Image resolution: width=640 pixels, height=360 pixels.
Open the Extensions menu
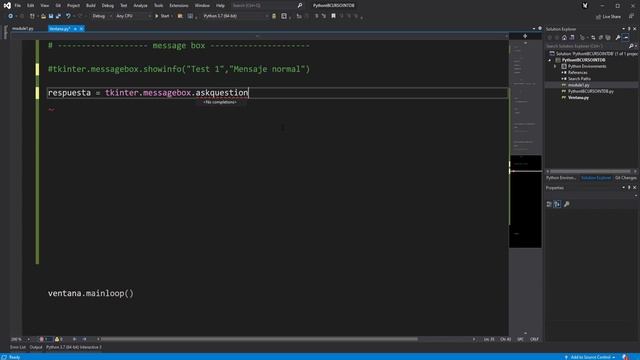pos(179,6)
